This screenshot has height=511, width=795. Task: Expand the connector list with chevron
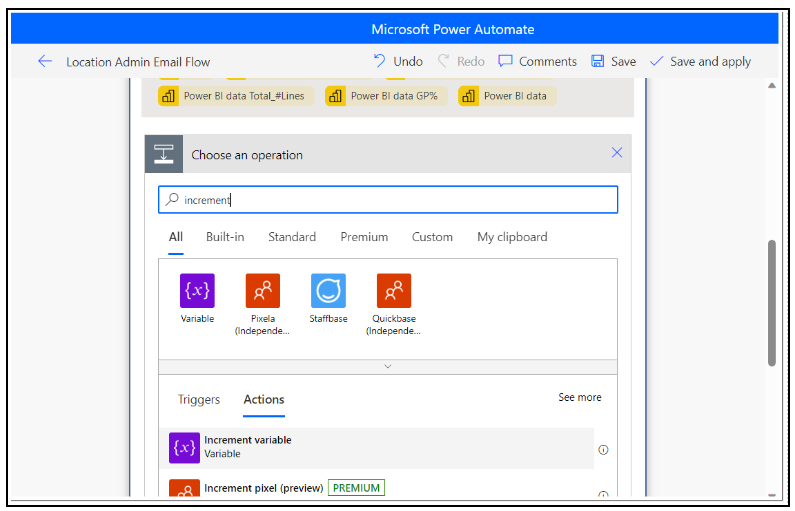388,367
